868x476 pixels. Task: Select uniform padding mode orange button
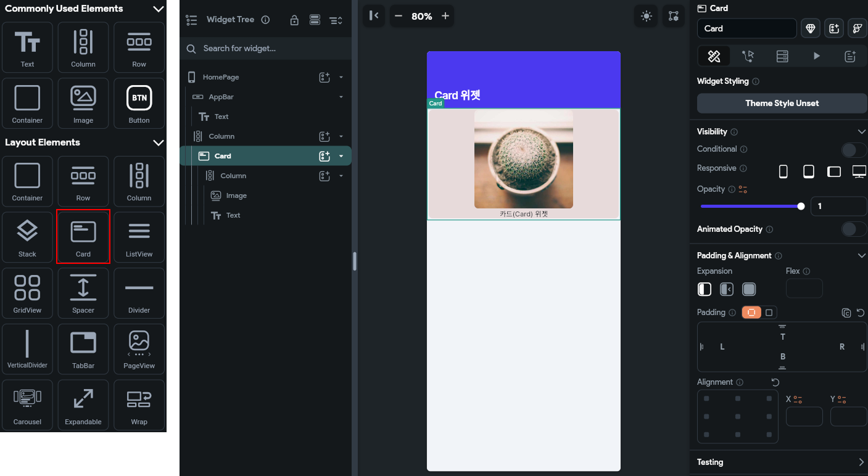(x=751, y=313)
